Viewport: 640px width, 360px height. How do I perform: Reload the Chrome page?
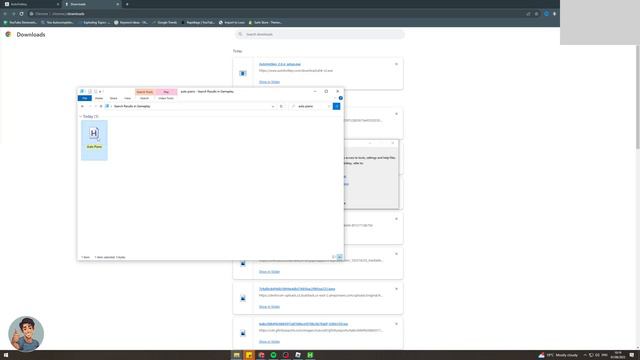[22, 14]
